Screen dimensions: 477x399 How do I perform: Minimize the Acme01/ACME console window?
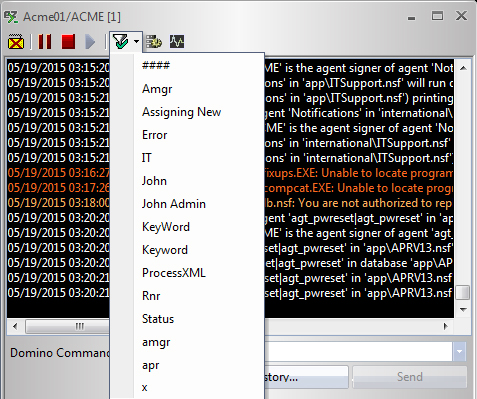point(412,18)
